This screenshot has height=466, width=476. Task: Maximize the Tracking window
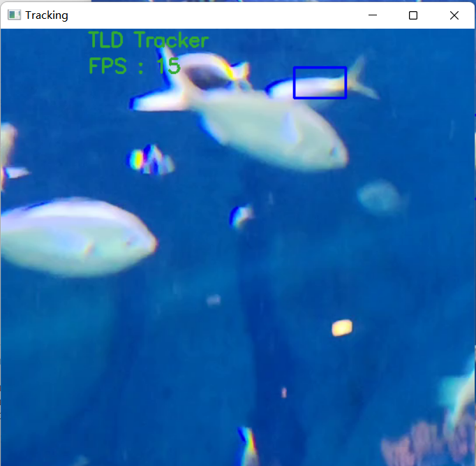[413, 15]
